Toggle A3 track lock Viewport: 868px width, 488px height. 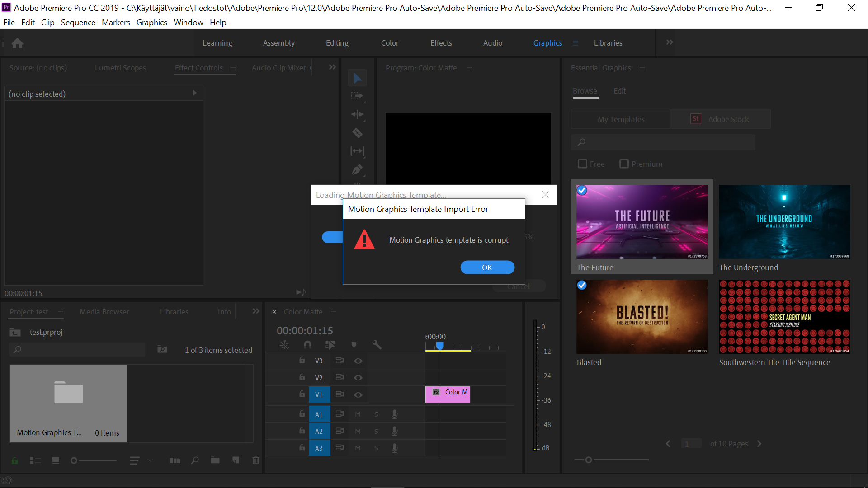click(x=302, y=448)
